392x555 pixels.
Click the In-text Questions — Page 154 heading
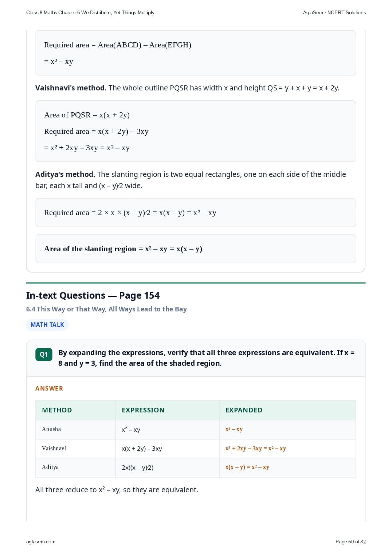pos(93,295)
